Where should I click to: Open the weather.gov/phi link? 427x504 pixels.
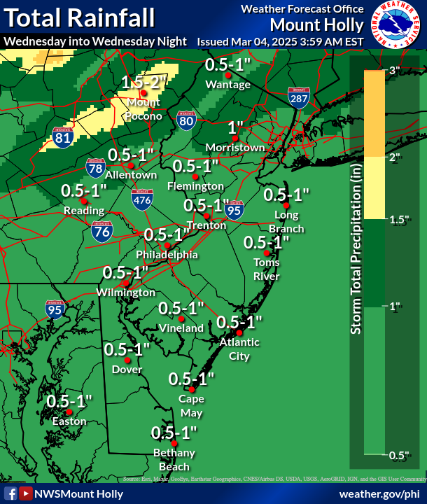379,493
